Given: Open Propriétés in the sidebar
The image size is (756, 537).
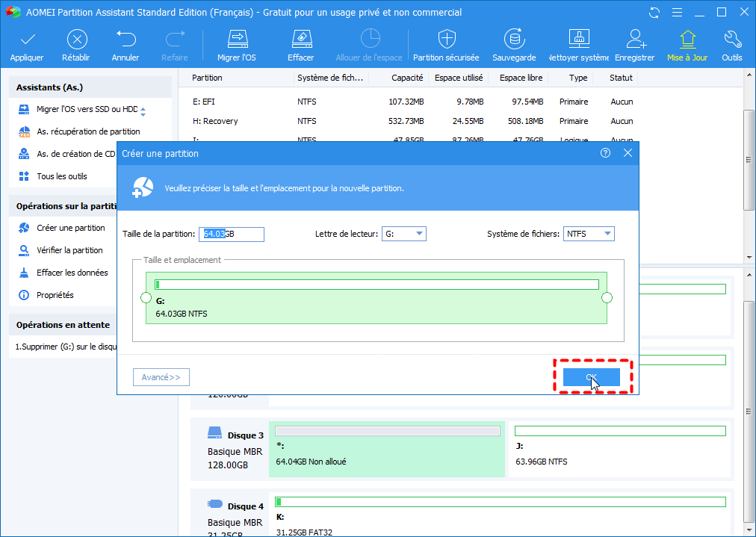Looking at the screenshot, I should tap(46, 295).
